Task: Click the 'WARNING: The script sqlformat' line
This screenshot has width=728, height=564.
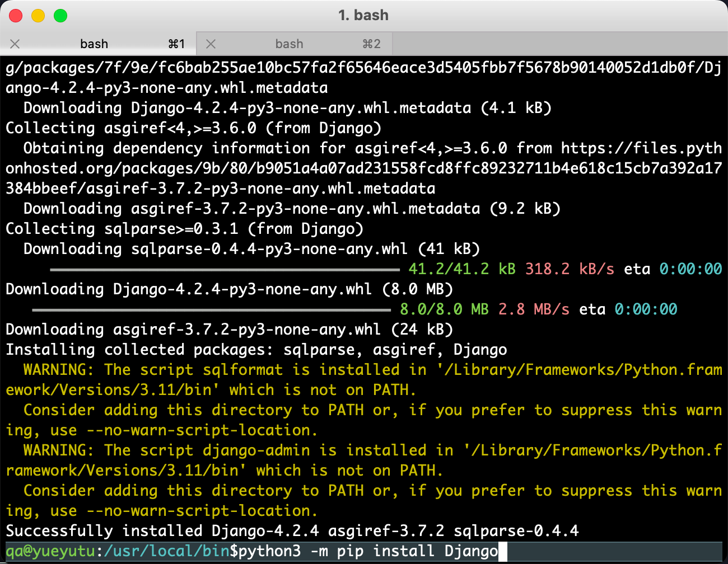Action: point(364,380)
